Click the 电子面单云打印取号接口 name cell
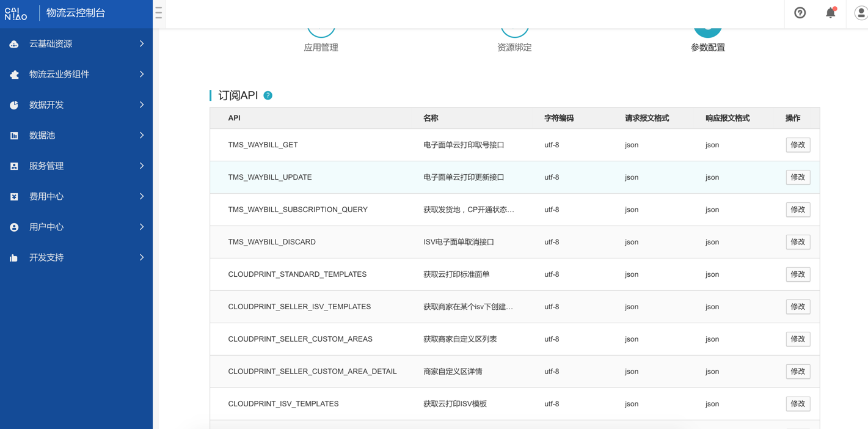Viewport: 868px width, 429px height. coord(464,145)
